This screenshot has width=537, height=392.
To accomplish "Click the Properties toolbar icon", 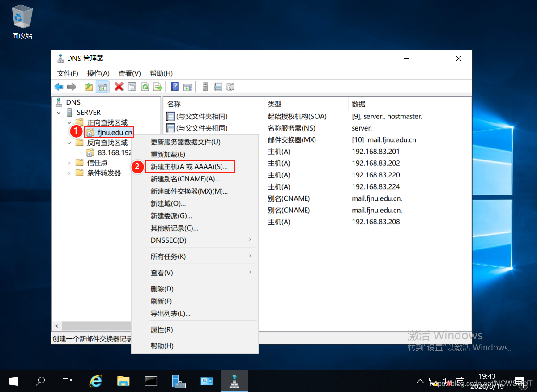I will (x=132, y=87).
